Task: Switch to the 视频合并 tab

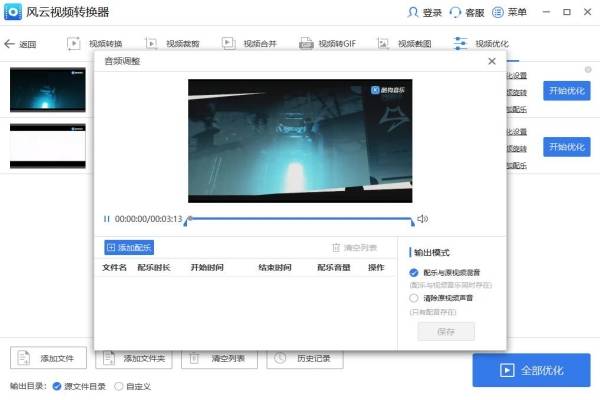Action: click(260, 44)
